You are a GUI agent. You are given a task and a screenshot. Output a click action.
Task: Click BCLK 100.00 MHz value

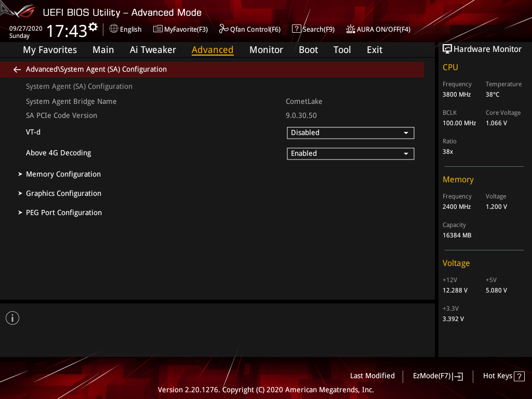pos(459,123)
